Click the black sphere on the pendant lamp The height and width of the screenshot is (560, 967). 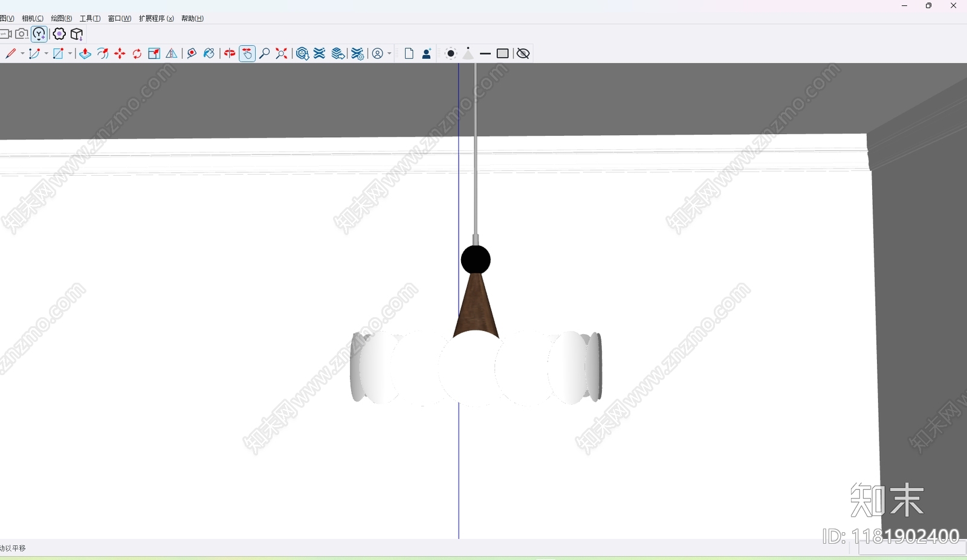(476, 260)
